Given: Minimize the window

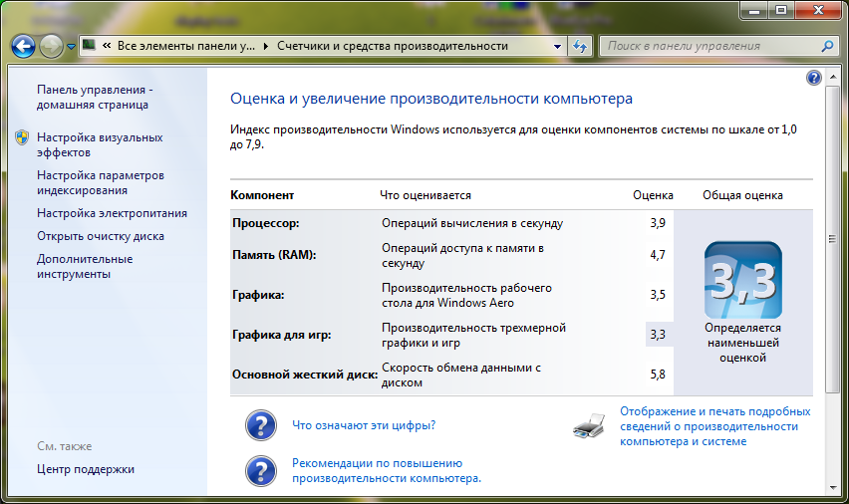Looking at the screenshot, I should pyautogui.click(x=754, y=11).
